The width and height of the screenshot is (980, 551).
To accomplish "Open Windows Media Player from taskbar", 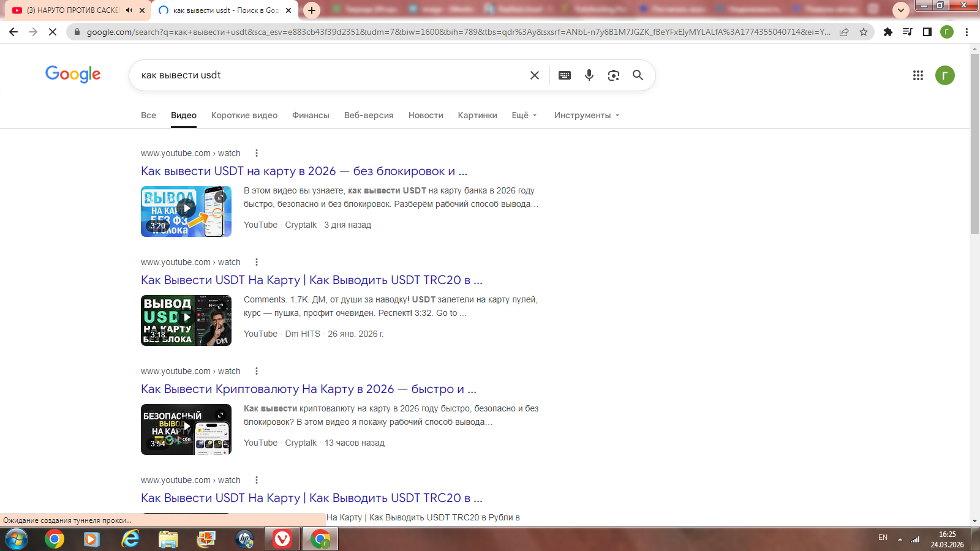I will coord(92,539).
